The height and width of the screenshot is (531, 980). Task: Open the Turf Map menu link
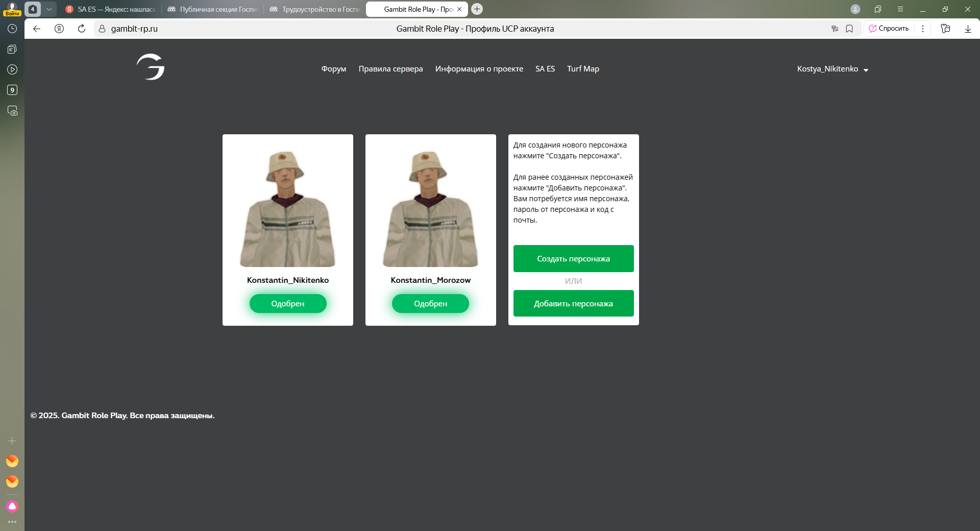pos(583,69)
